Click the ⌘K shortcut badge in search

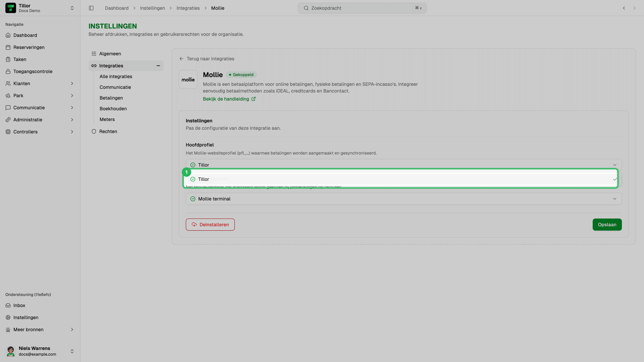(418, 8)
